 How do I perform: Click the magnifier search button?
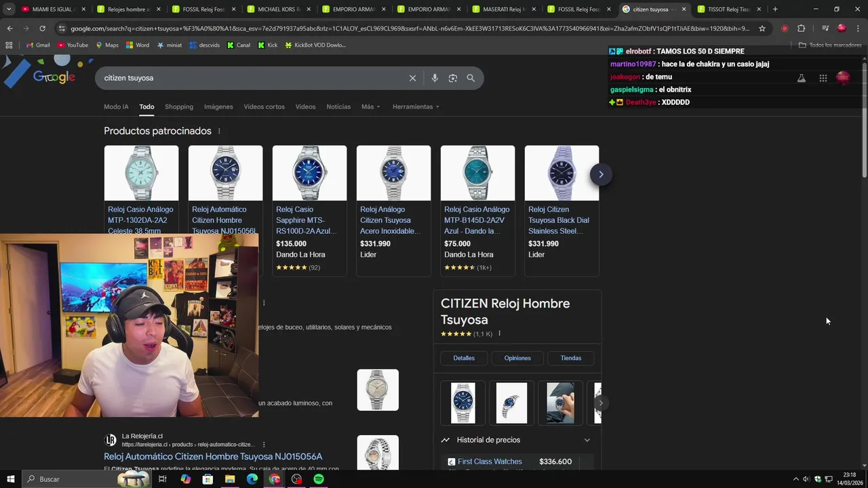pos(471,78)
